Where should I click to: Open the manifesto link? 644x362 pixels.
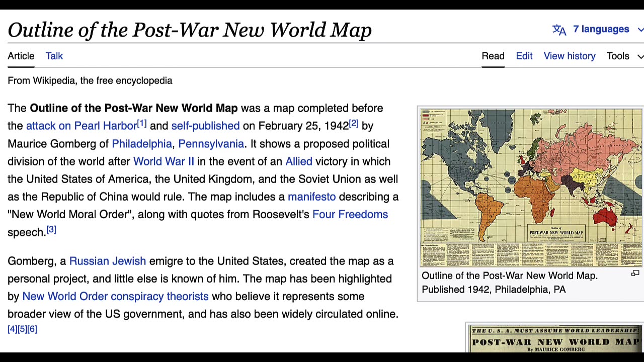(311, 197)
